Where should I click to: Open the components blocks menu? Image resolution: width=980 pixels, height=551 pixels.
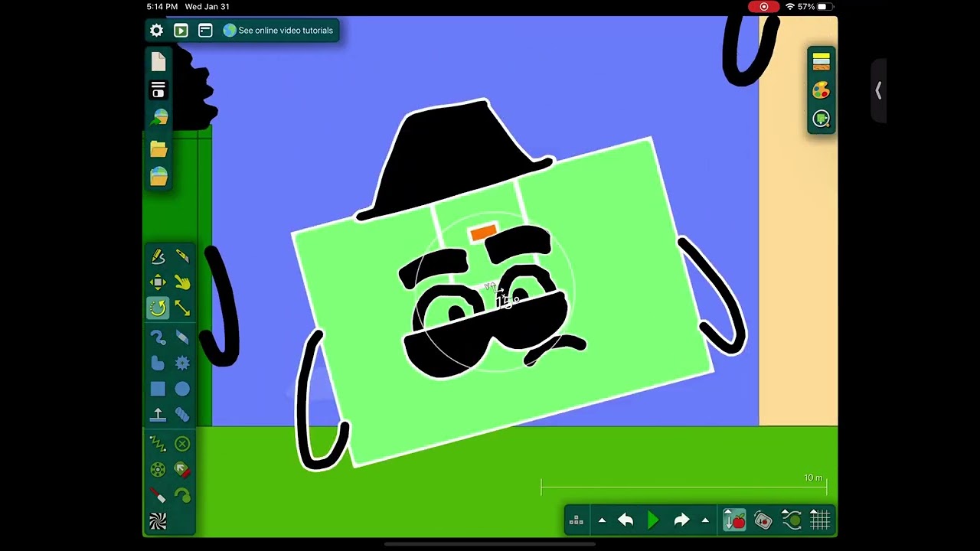pos(577,521)
